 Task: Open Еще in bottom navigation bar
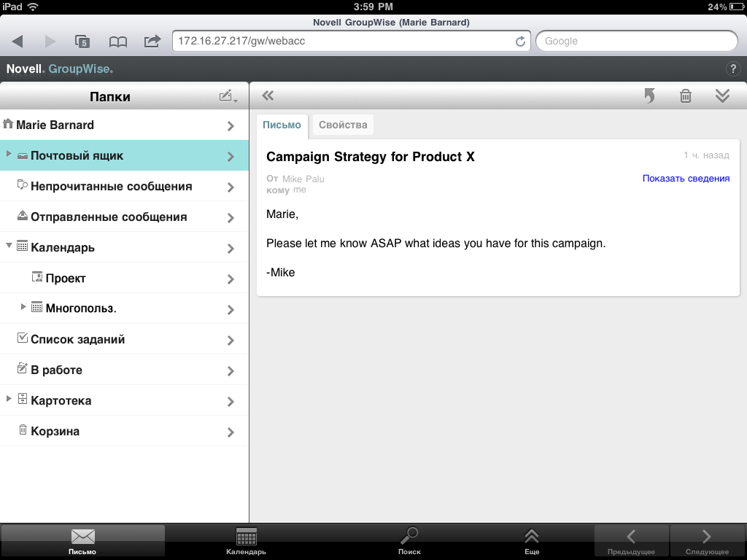tap(532, 541)
